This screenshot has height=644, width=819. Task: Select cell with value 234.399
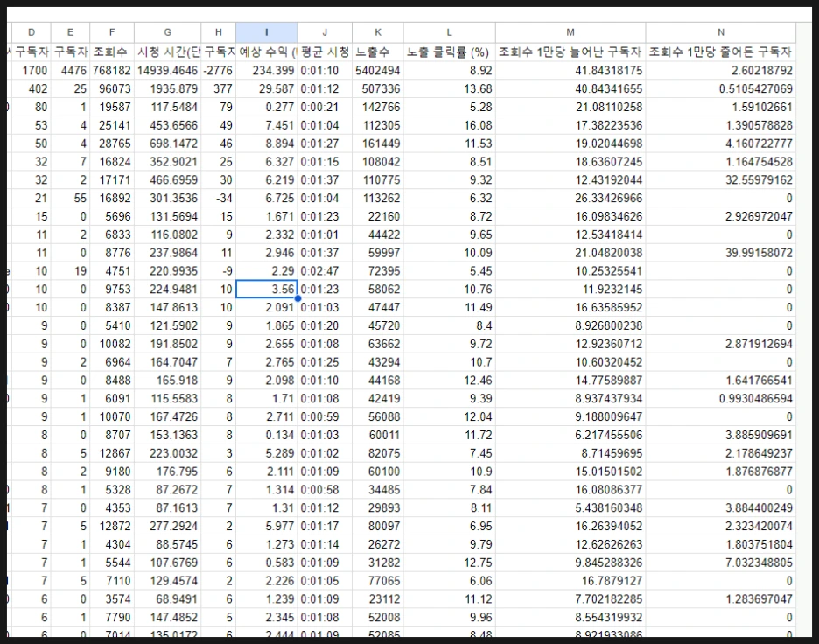click(x=266, y=70)
